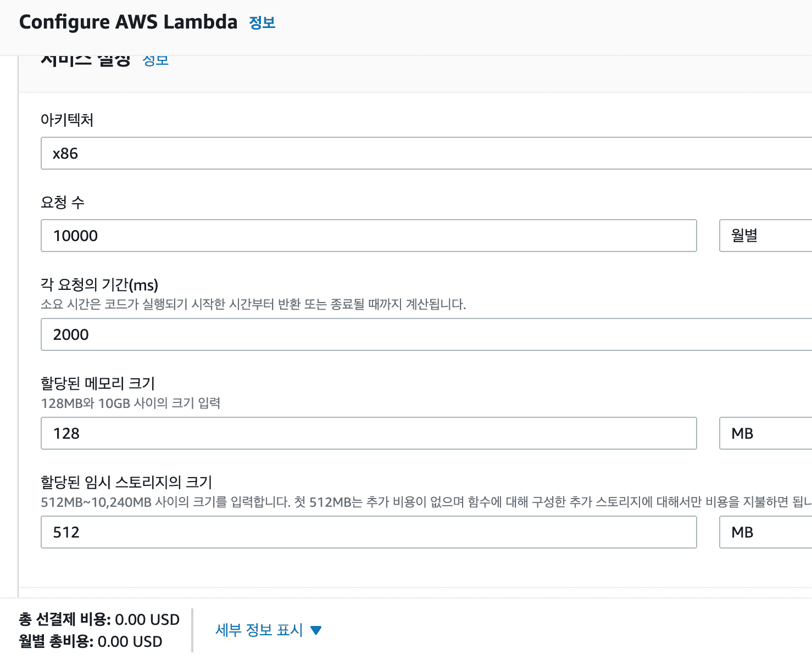
Task: Open the 아키텍처 dropdown showing x86
Action: click(426, 154)
